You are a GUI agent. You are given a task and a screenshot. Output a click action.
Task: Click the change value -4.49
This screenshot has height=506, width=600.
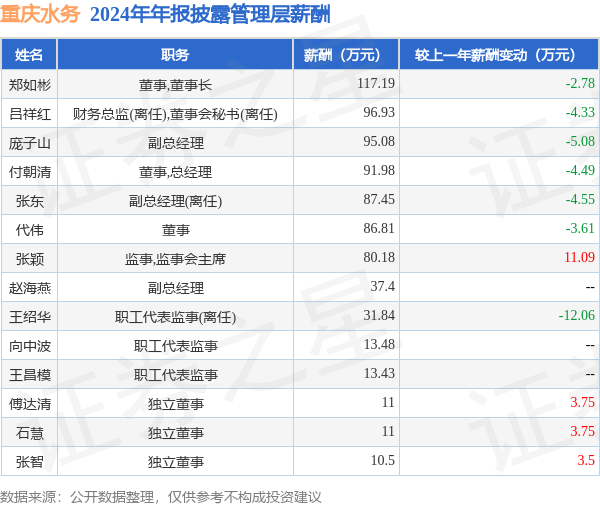coord(580,170)
